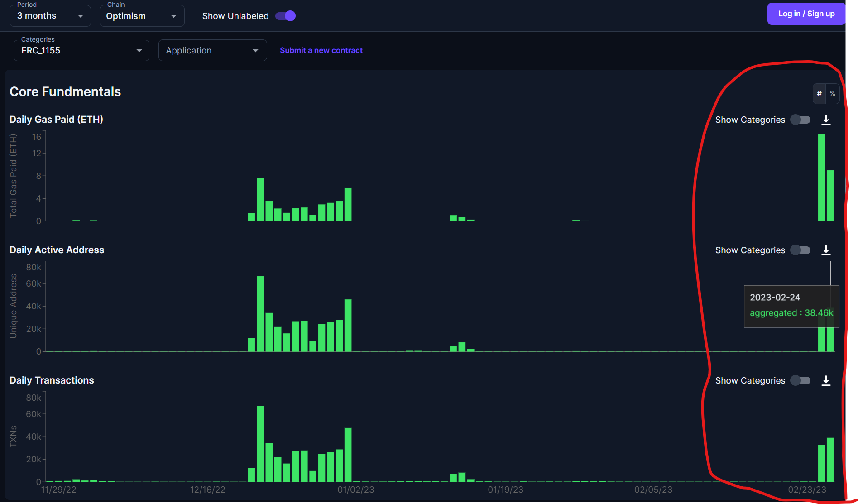Click the 02/23/23 x-axis date label
The width and height of the screenshot is (858, 504).
point(807,490)
